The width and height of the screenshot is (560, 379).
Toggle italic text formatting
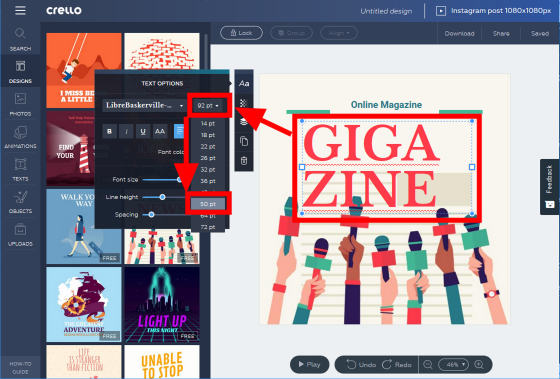(x=126, y=131)
